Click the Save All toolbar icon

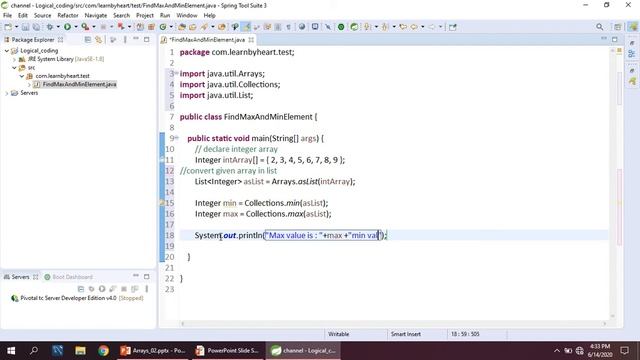(36, 27)
